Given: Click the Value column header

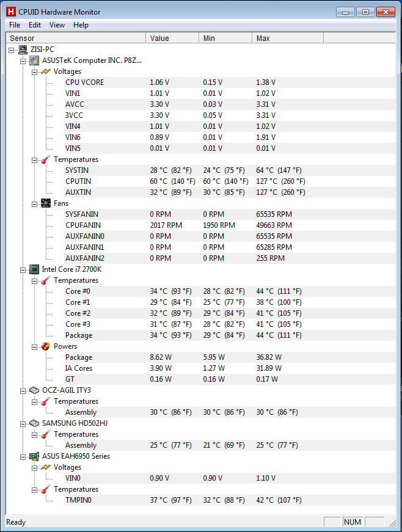Looking at the screenshot, I should (172, 38).
